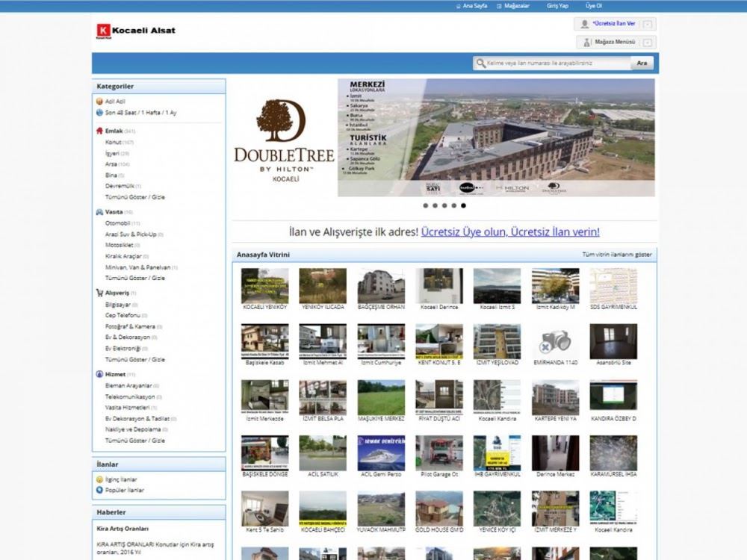Click the globe icon beside Son 48 Saat

(x=99, y=113)
